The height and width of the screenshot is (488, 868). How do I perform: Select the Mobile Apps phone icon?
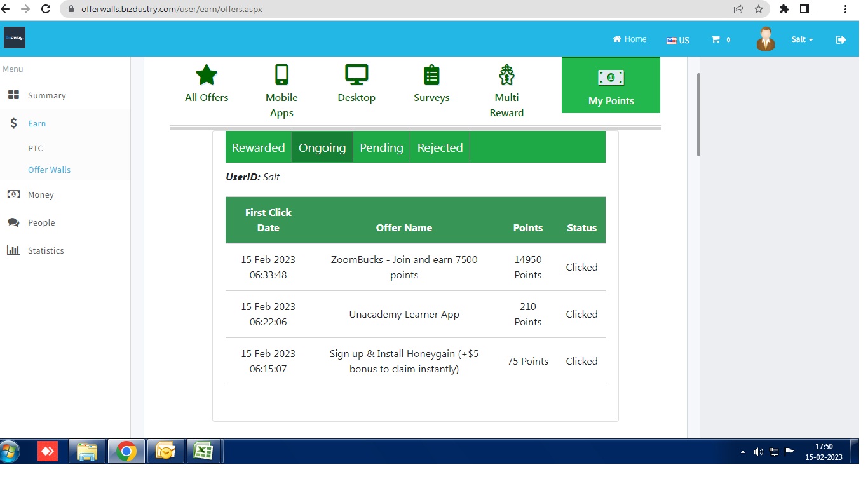[x=281, y=75]
